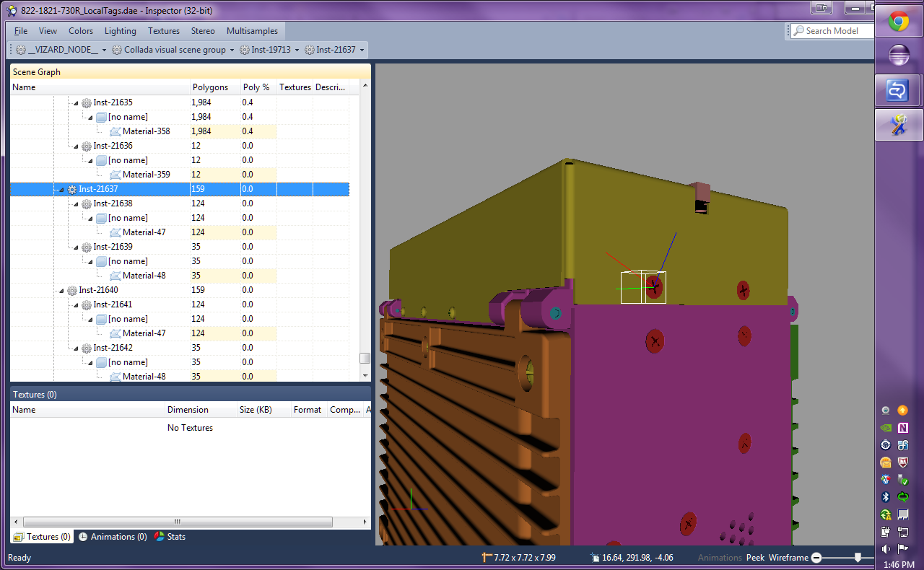
Task: Toggle Peek mode in status bar
Action: point(755,558)
